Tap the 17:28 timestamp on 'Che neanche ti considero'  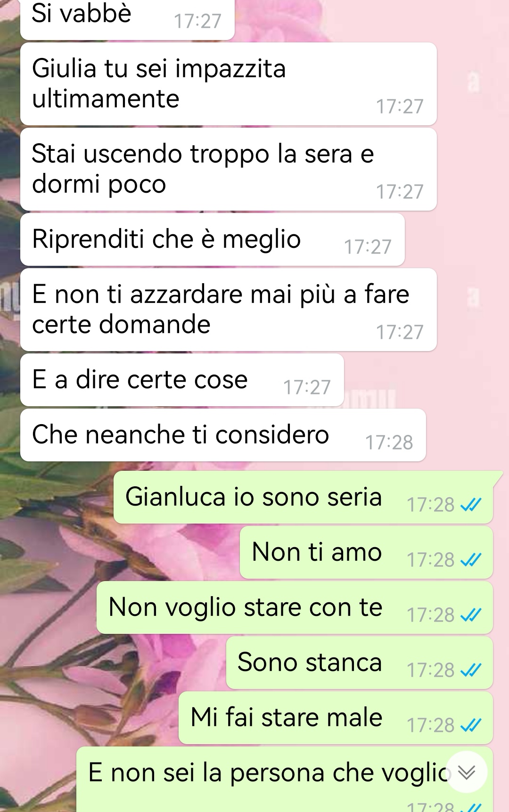pyautogui.click(x=389, y=443)
